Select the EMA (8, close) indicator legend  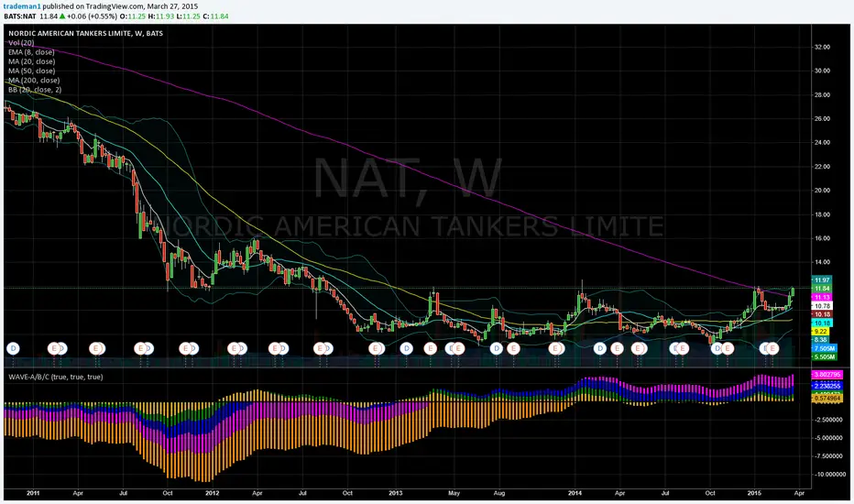coord(31,51)
